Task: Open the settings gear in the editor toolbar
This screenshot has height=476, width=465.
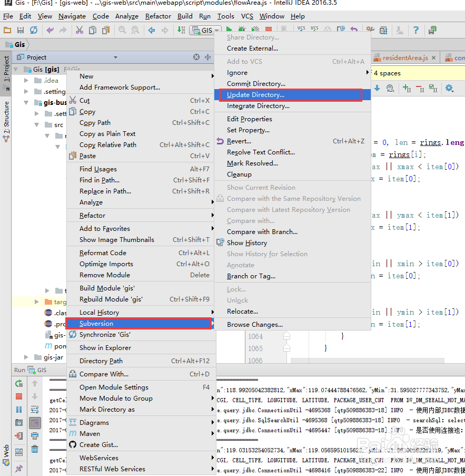Action: point(449,89)
